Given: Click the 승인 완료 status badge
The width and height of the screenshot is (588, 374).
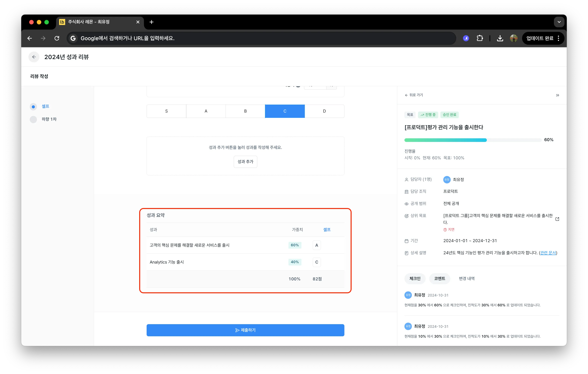Looking at the screenshot, I should 449,115.
